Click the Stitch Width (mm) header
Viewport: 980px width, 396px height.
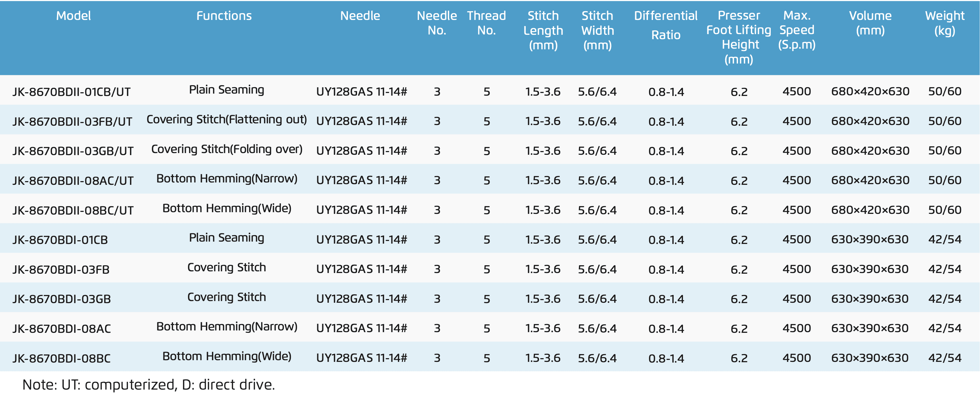point(598,30)
